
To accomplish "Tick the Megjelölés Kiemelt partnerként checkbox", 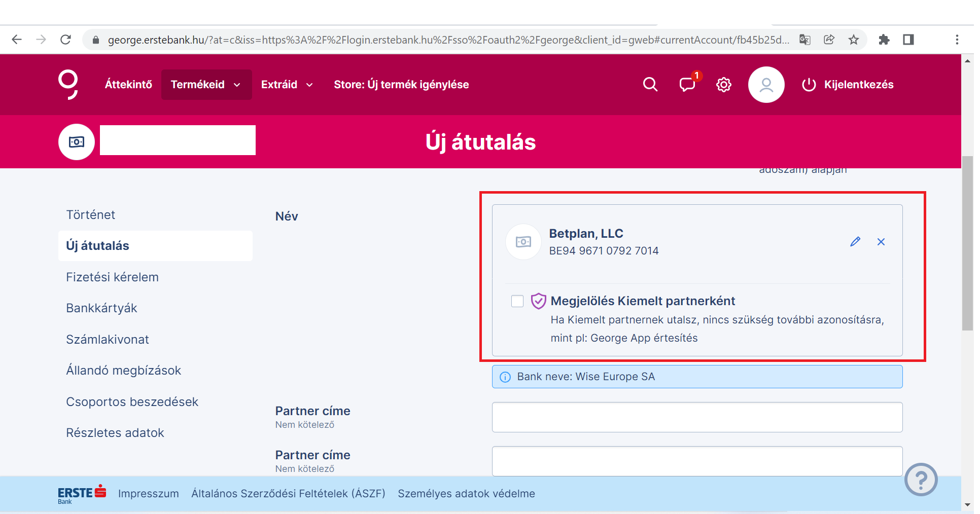I will click(x=517, y=301).
